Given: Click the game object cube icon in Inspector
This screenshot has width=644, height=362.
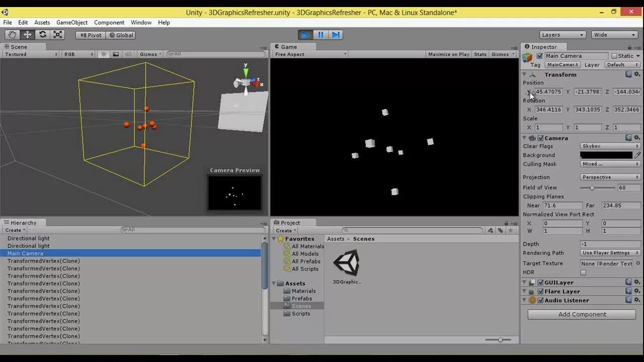Looking at the screenshot, I should tap(528, 57).
